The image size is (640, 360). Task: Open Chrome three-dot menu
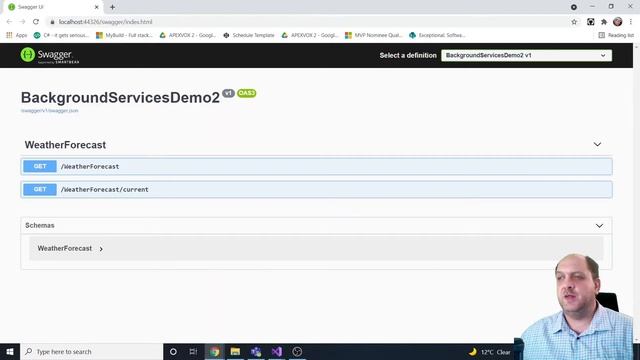(631, 22)
